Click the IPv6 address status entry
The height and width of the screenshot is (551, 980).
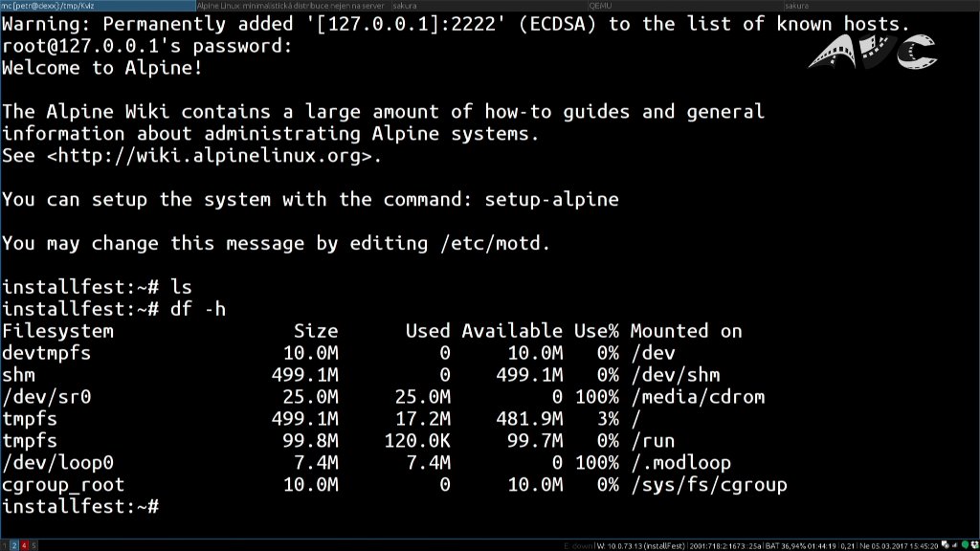pyautogui.click(x=725, y=545)
